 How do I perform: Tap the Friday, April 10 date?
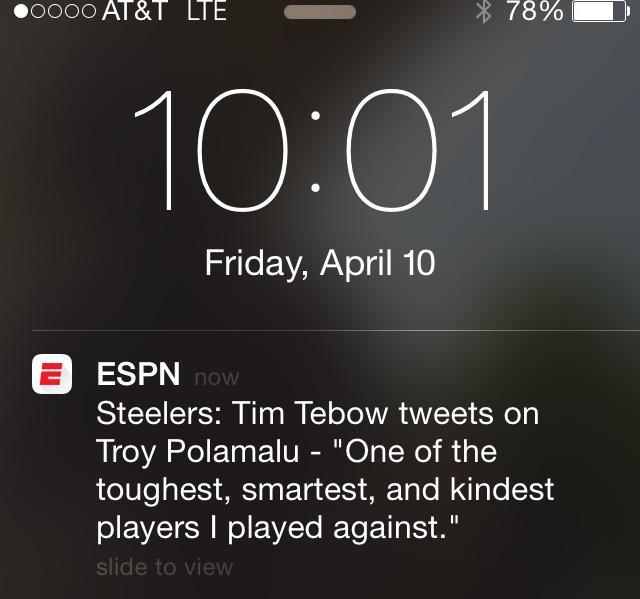click(x=320, y=263)
